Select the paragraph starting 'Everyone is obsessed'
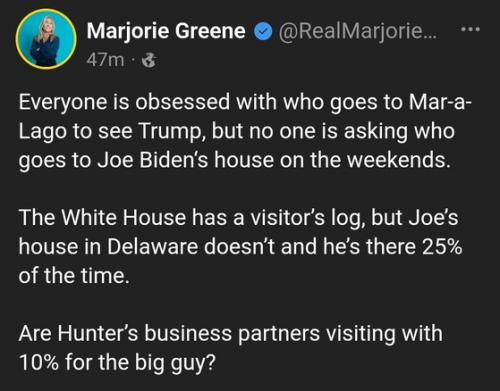 245,131
